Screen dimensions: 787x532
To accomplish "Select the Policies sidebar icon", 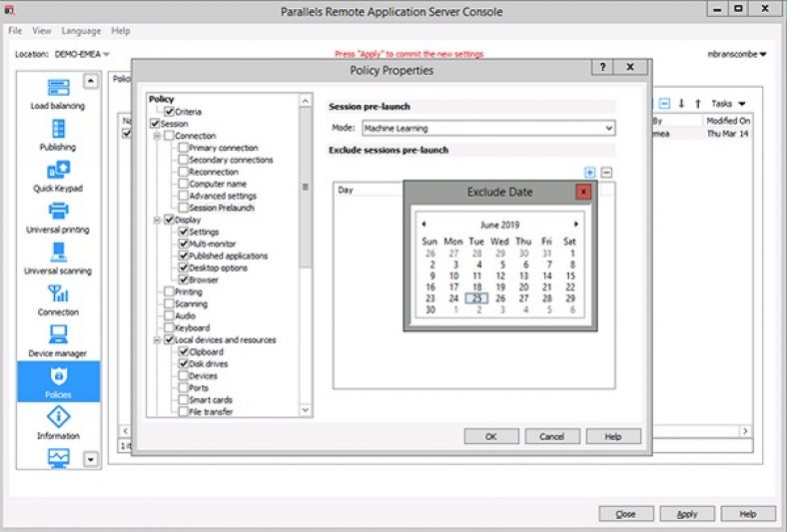I will tap(58, 381).
